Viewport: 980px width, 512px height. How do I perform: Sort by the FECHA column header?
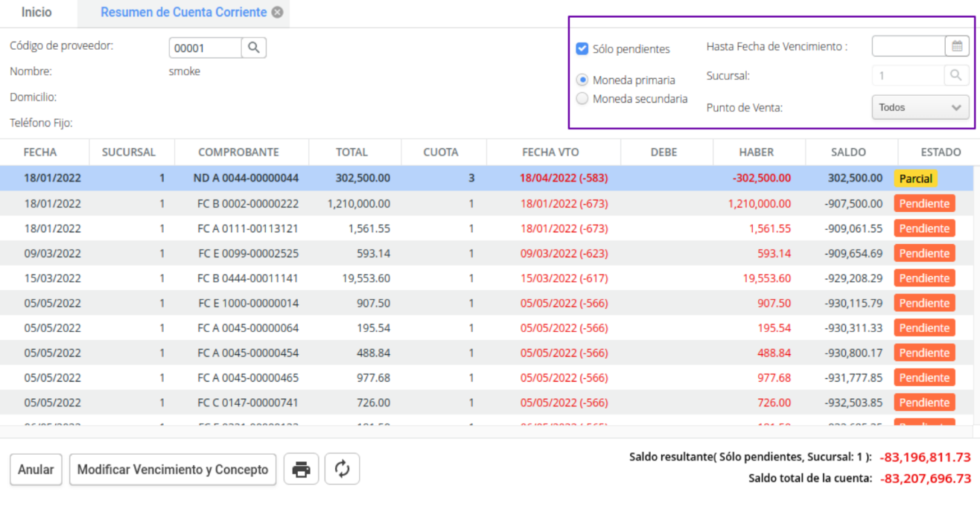(x=40, y=152)
